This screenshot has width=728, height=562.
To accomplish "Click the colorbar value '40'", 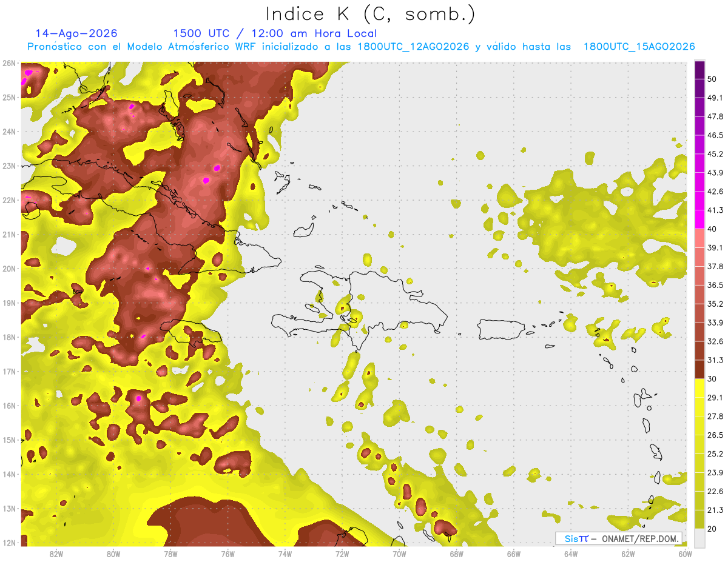I will tap(713, 229).
